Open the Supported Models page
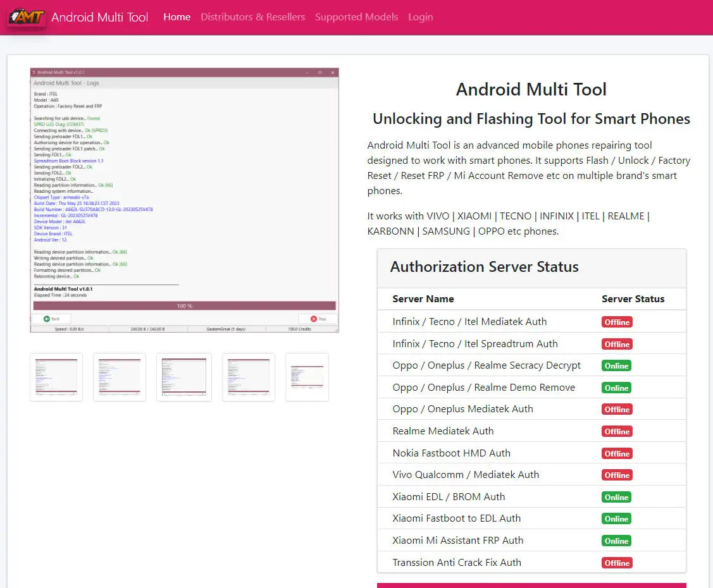 pyautogui.click(x=357, y=17)
